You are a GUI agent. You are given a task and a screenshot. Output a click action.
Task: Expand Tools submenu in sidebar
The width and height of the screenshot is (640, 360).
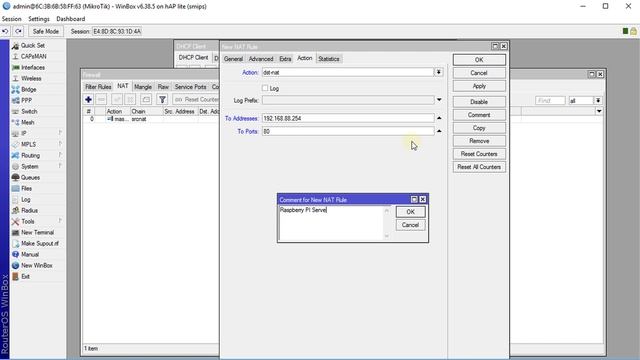(37, 222)
